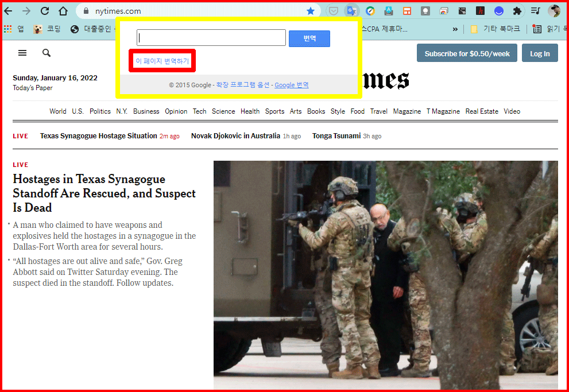Open the Tonga Tsunami link

[x=336, y=136]
